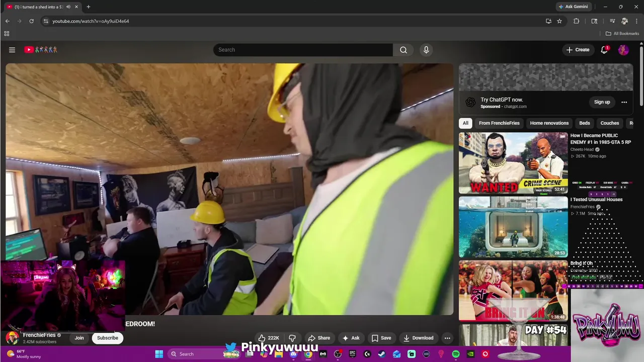Image resolution: width=644 pixels, height=362 pixels.
Task: Open OBS Studio from the taskbar
Action: point(338,354)
